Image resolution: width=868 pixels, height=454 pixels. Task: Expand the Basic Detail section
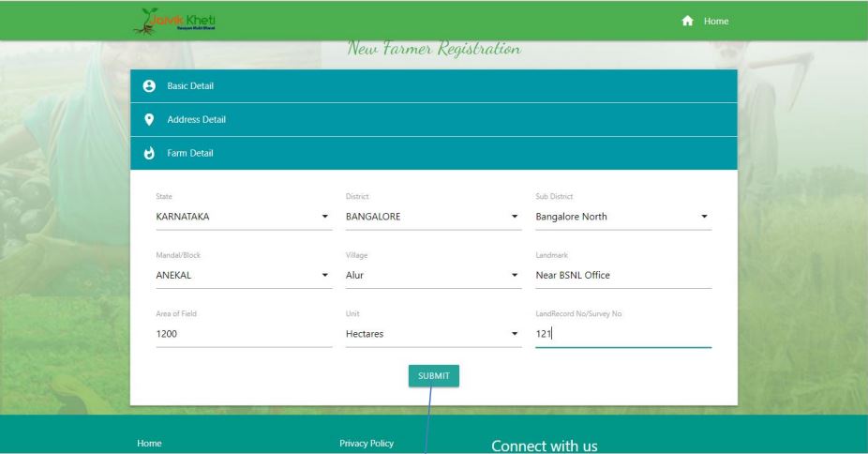pos(433,86)
